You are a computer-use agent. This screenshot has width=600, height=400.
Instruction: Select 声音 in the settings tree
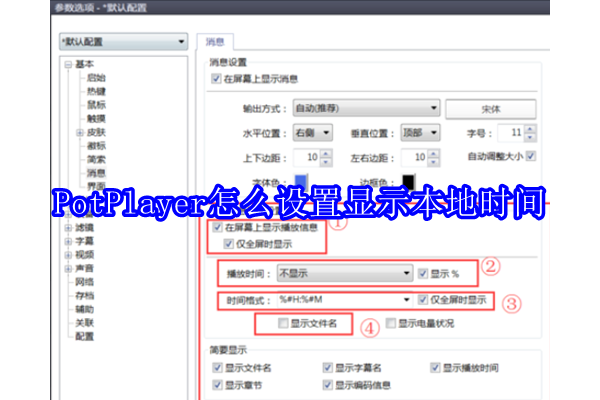pos(85,268)
